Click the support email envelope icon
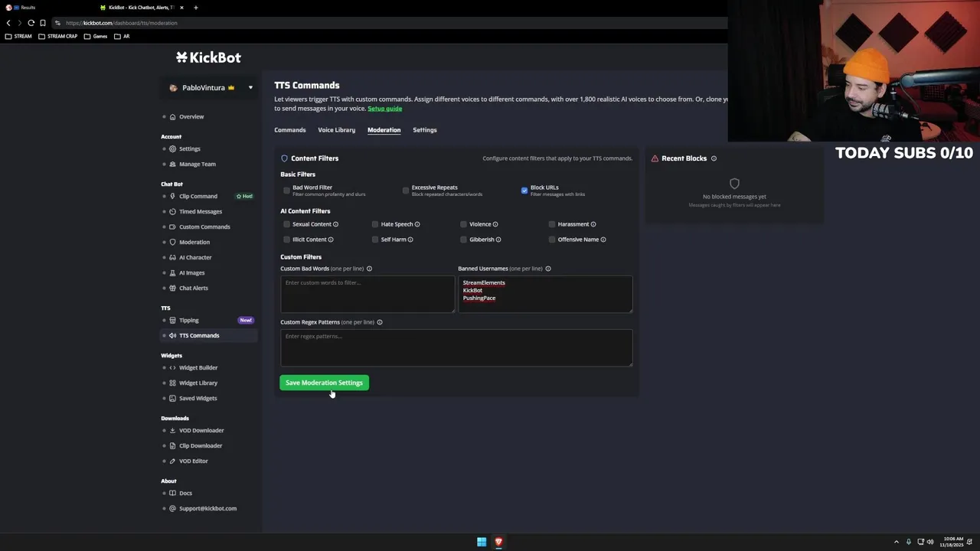The width and height of the screenshot is (980, 551). coord(172,509)
